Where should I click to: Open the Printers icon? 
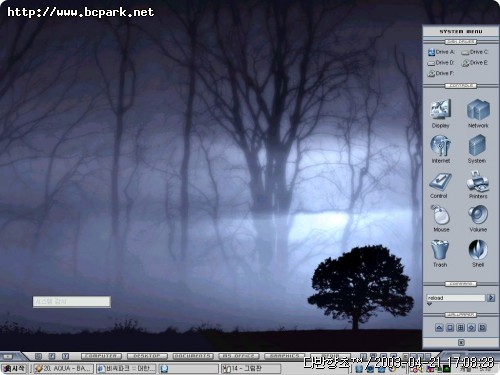point(478,185)
